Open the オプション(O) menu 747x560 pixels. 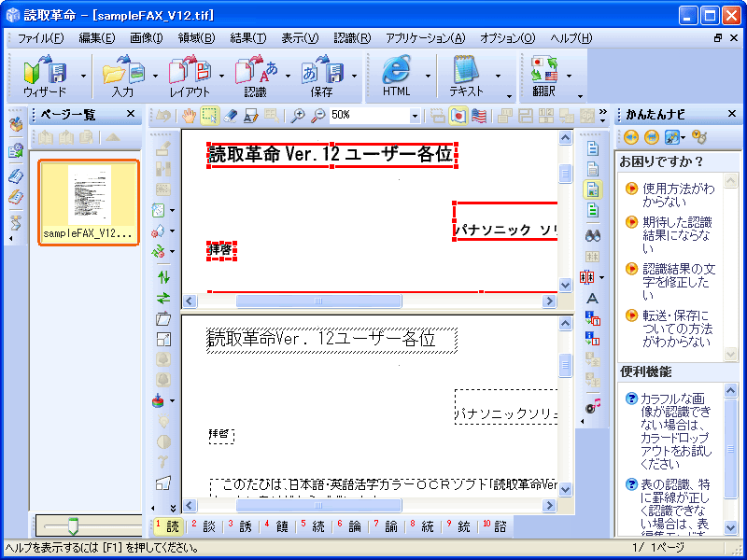click(507, 38)
